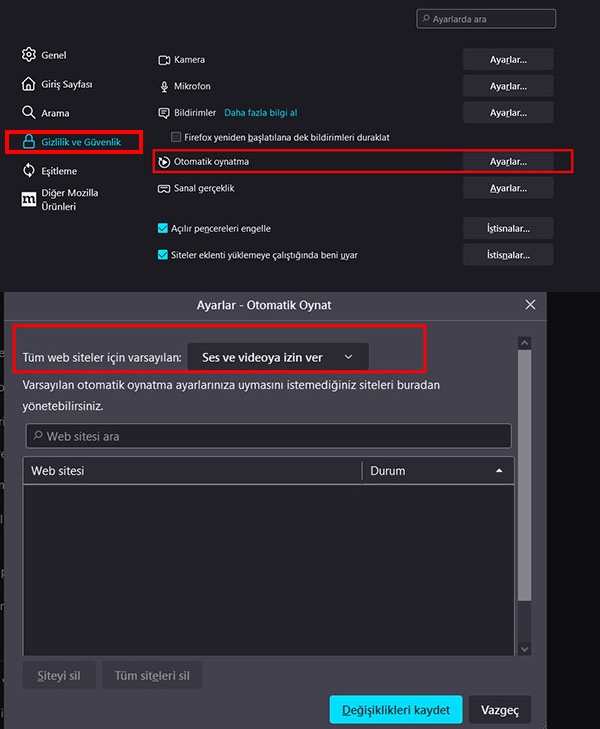This screenshot has width=600, height=729.
Task: Click the Arama magnifier icon in sidebar
Action: coord(28,113)
